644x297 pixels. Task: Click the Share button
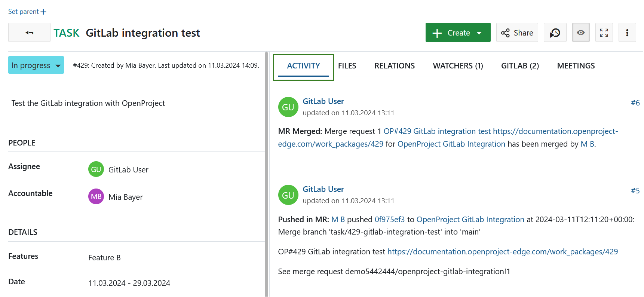tap(517, 33)
